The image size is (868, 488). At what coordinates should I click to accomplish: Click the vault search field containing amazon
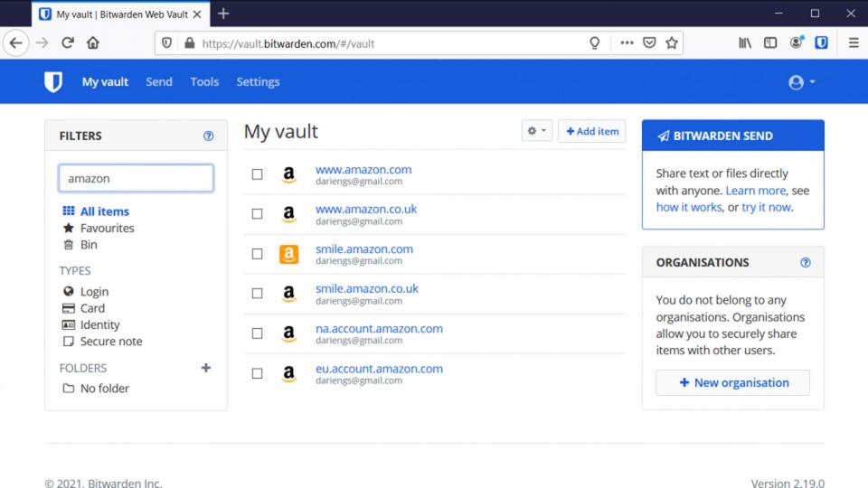[137, 178]
